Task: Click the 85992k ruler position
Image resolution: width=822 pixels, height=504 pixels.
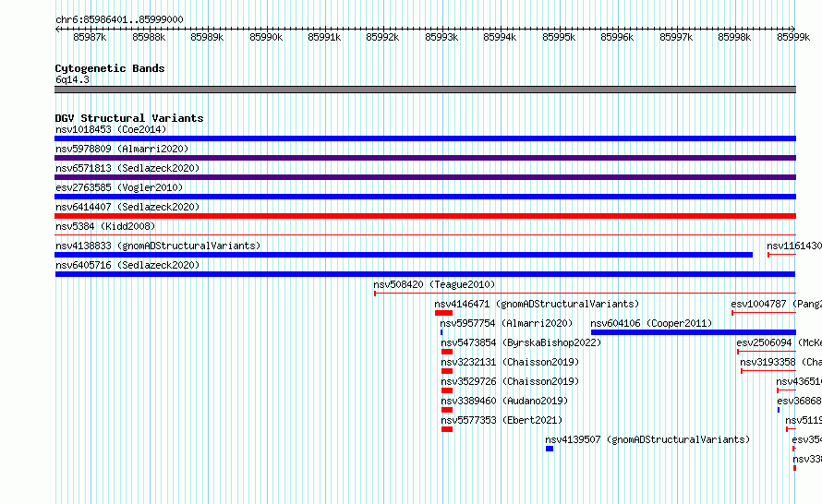Action: click(382, 37)
